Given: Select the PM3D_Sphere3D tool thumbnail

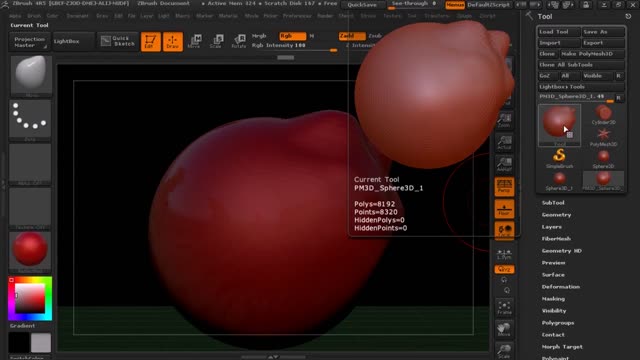Looking at the screenshot, I should (x=603, y=181).
